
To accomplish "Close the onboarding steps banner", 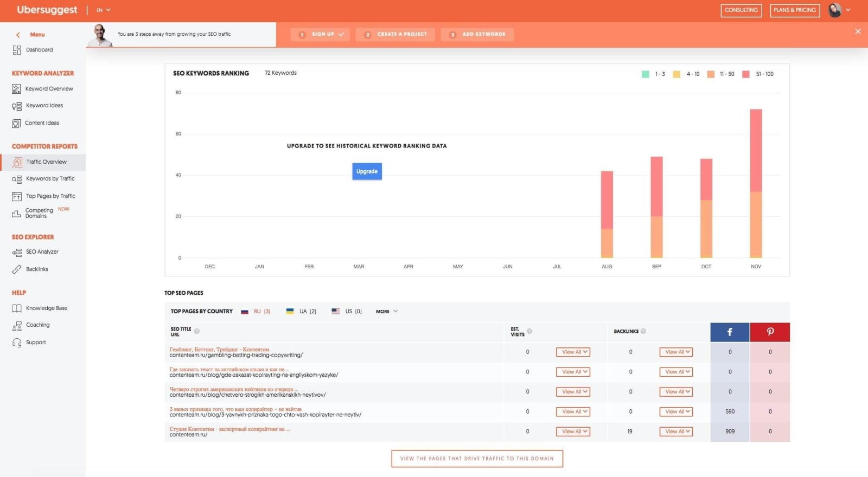I will coord(858,31).
